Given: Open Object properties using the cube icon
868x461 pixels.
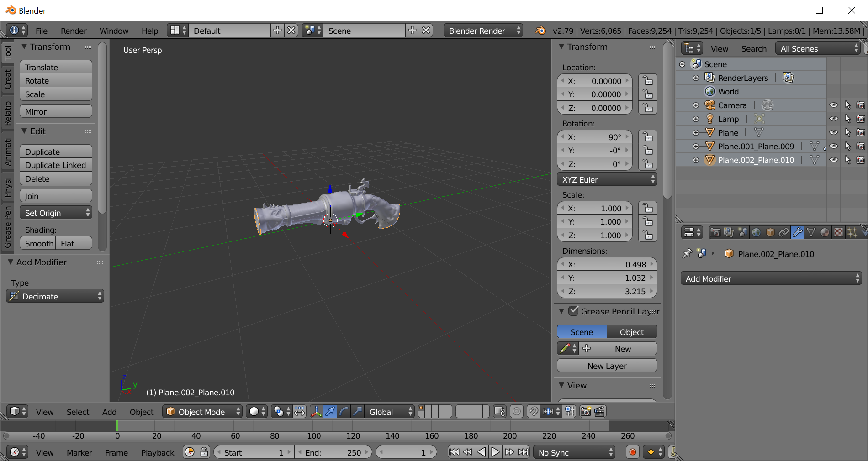Looking at the screenshot, I should (x=770, y=233).
